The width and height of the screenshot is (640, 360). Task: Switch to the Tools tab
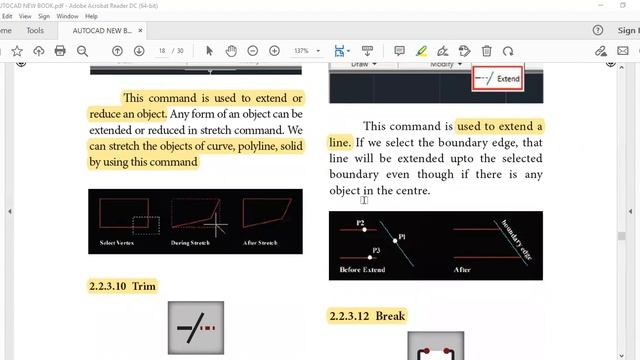point(35,30)
